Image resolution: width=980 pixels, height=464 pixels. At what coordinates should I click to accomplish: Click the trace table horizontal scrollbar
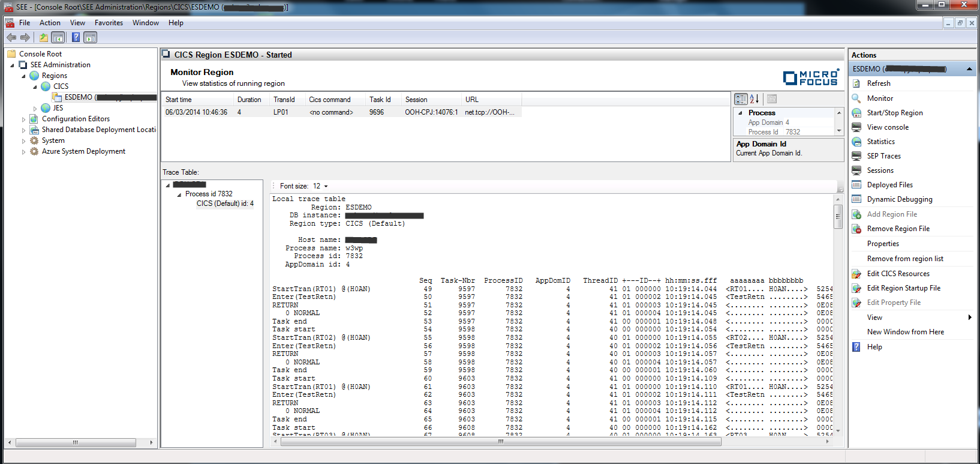point(500,441)
